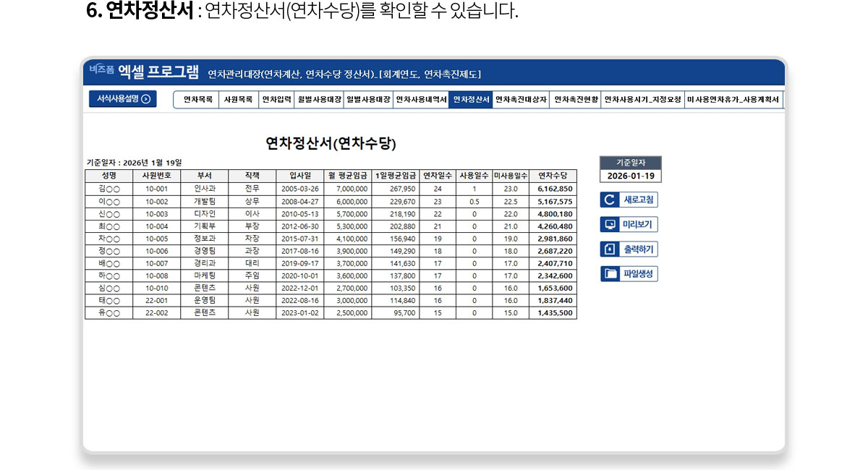Open the 월별사용대장 tab
Screen dimensions: 868x470
(x=319, y=100)
